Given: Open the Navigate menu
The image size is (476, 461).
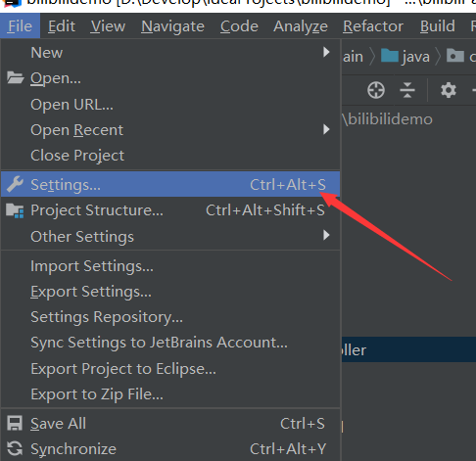Looking at the screenshot, I should pyautogui.click(x=172, y=26).
